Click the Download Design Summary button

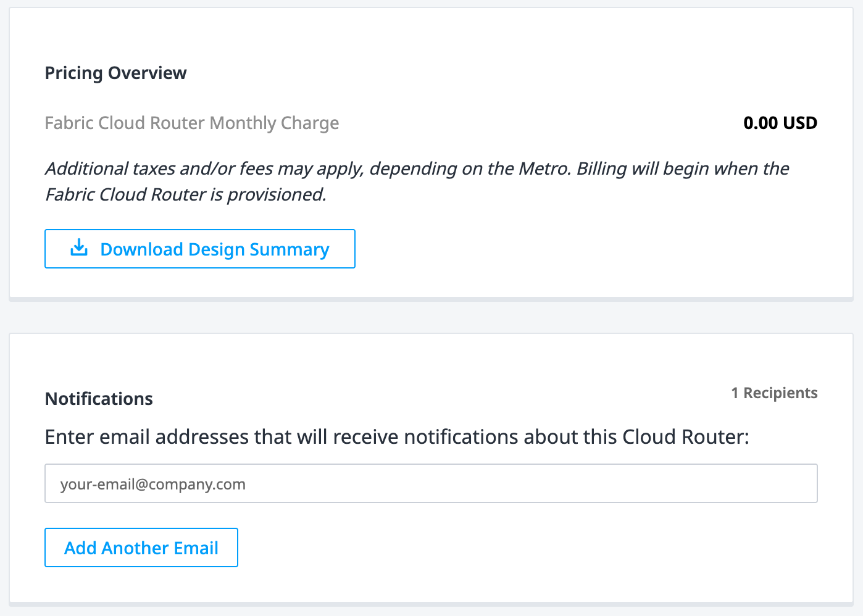[x=199, y=249]
